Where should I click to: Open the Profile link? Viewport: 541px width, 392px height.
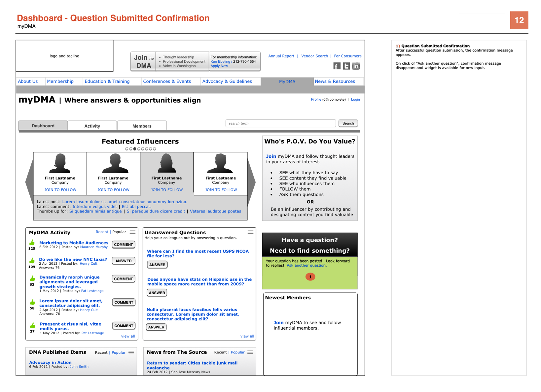click(x=316, y=99)
